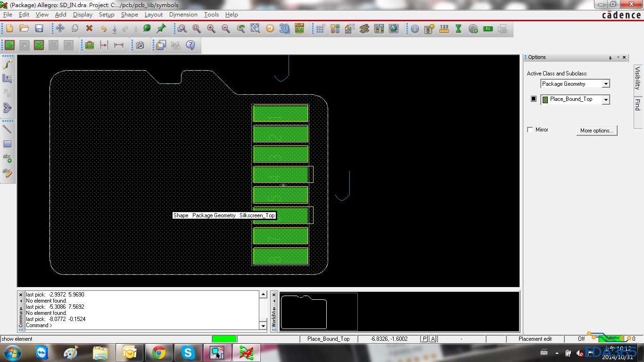This screenshot has height=362, width=644.
Task: Click the Show Element info icon
Action: click(x=414, y=29)
